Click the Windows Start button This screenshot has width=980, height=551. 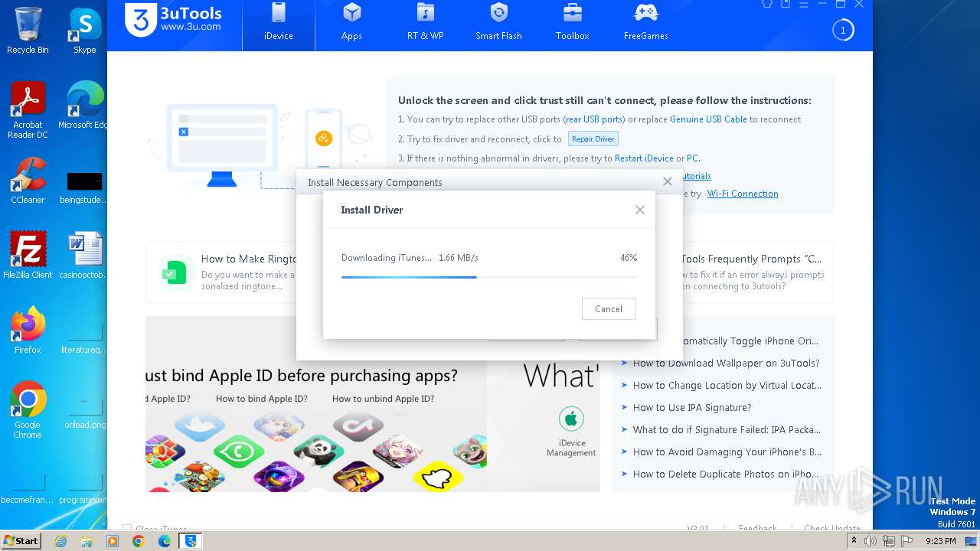(21, 540)
